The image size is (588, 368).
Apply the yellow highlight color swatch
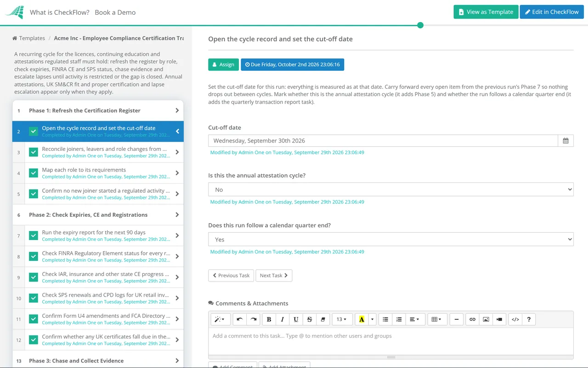click(x=362, y=319)
